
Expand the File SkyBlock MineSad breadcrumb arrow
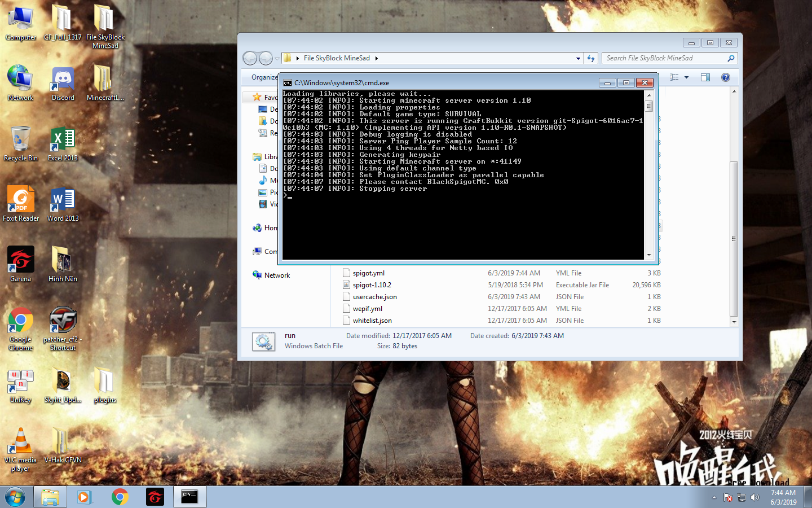pyautogui.click(x=377, y=58)
